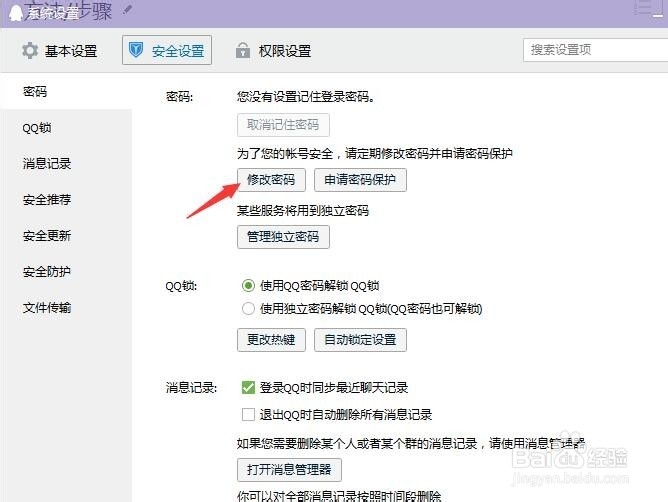Open the 基本设置 tab

[x=60, y=51]
